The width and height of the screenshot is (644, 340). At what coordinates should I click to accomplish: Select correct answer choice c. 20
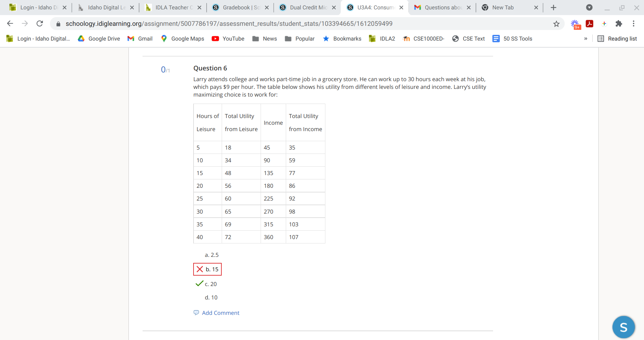[211, 284]
